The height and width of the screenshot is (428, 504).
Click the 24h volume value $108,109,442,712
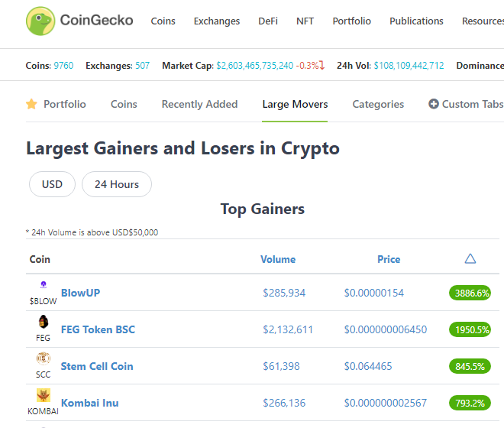pos(409,66)
